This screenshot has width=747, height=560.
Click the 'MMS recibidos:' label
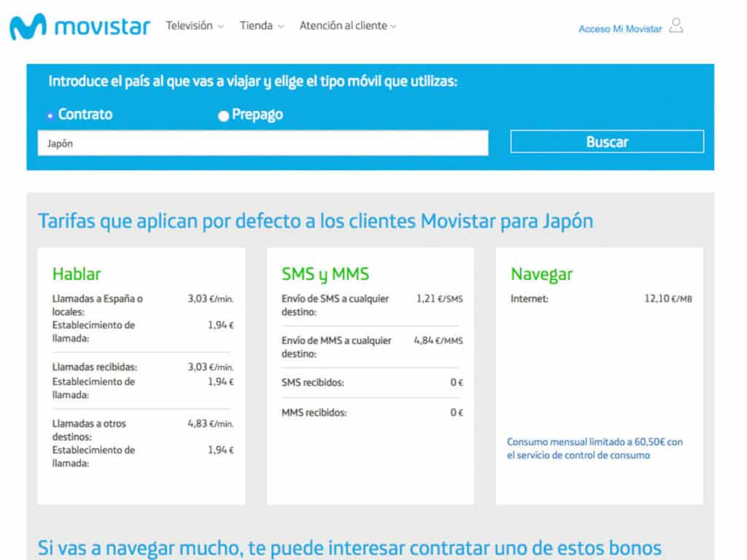click(x=314, y=413)
